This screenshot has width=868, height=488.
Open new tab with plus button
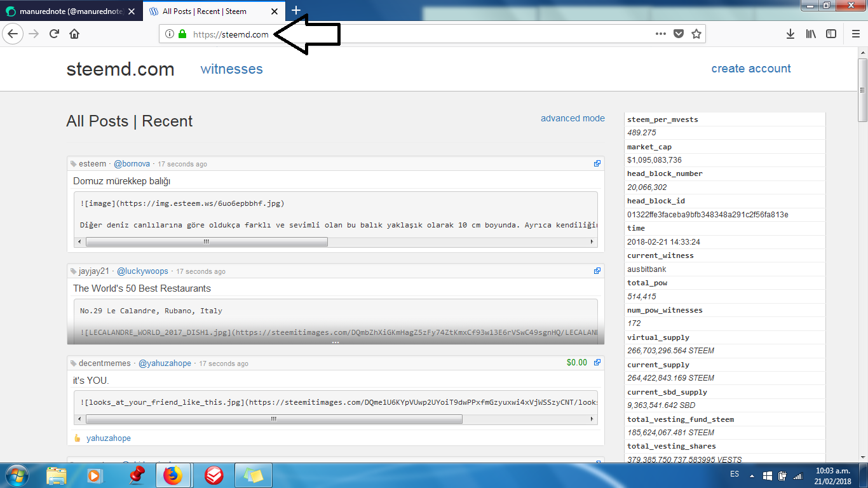click(x=295, y=10)
